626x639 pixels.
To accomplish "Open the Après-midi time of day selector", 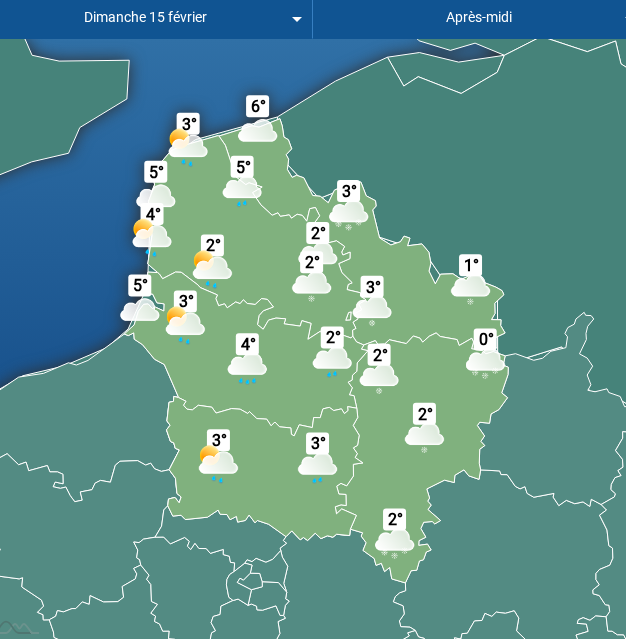I will coord(478,18).
